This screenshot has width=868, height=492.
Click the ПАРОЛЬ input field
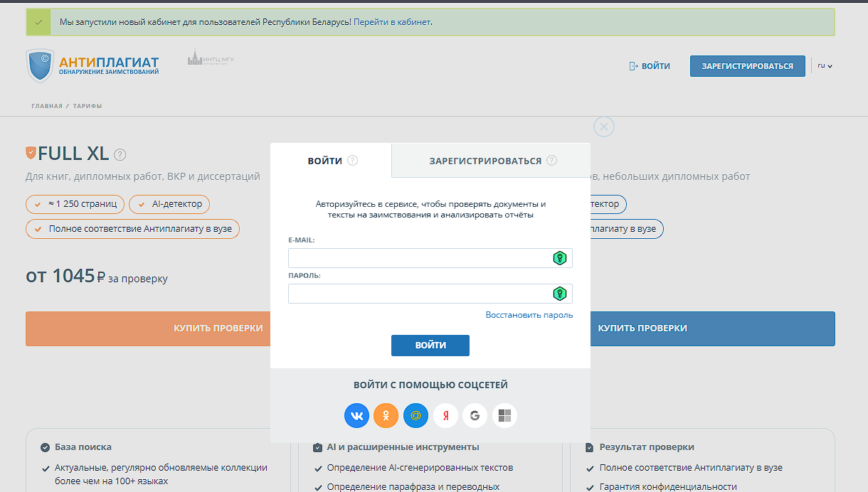click(x=430, y=294)
